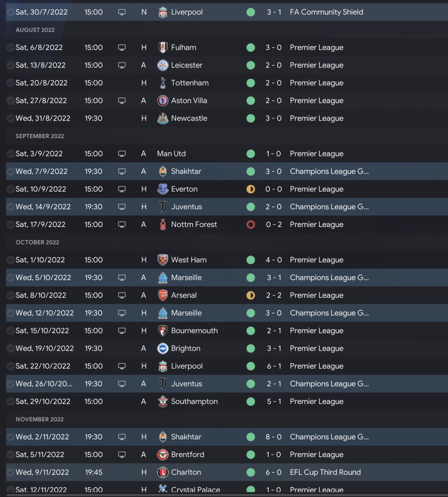The width and height of the screenshot is (448, 497).
Task: Open the EFL Cup Third Round competition
Action: pyautogui.click(x=325, y=472)
